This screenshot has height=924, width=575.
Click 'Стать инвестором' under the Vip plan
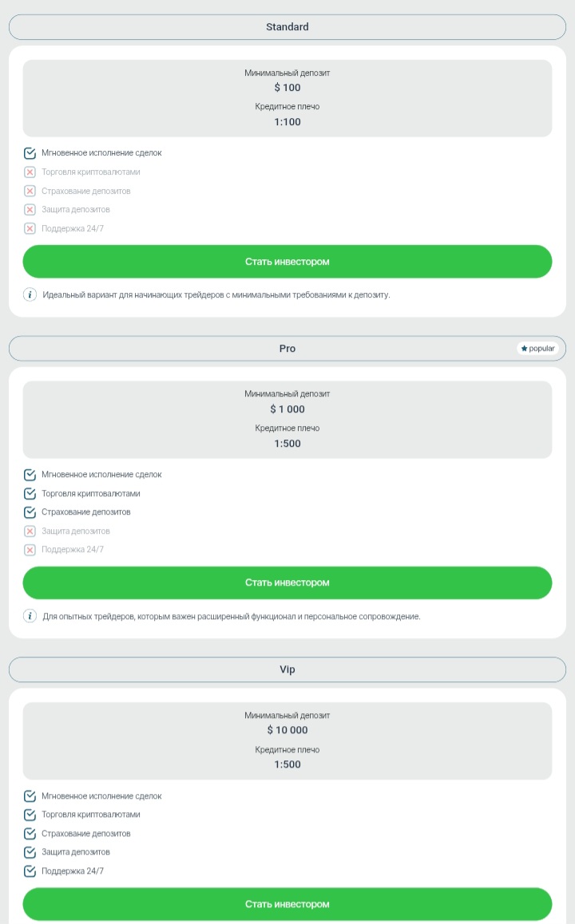coord(287,904)
